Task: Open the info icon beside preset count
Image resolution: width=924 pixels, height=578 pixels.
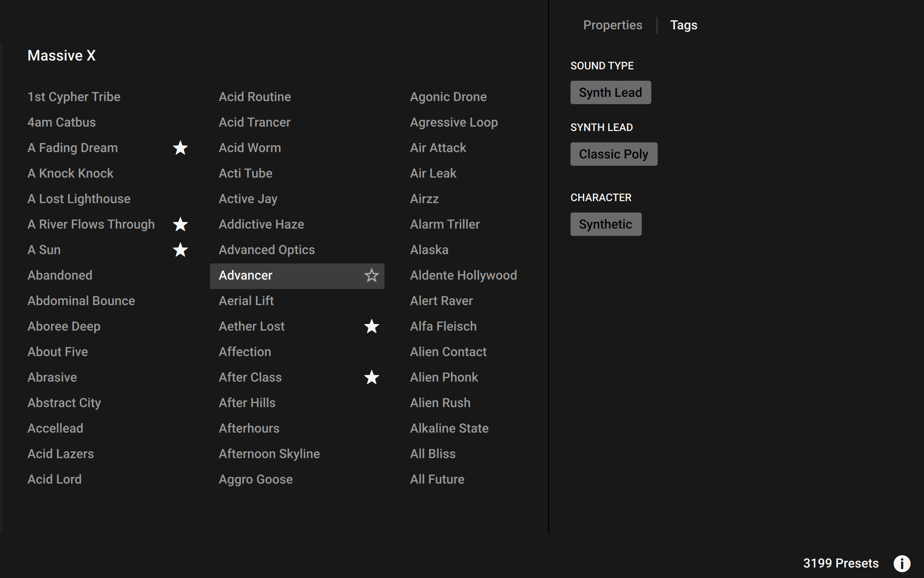Action: (x=902, y=563)
